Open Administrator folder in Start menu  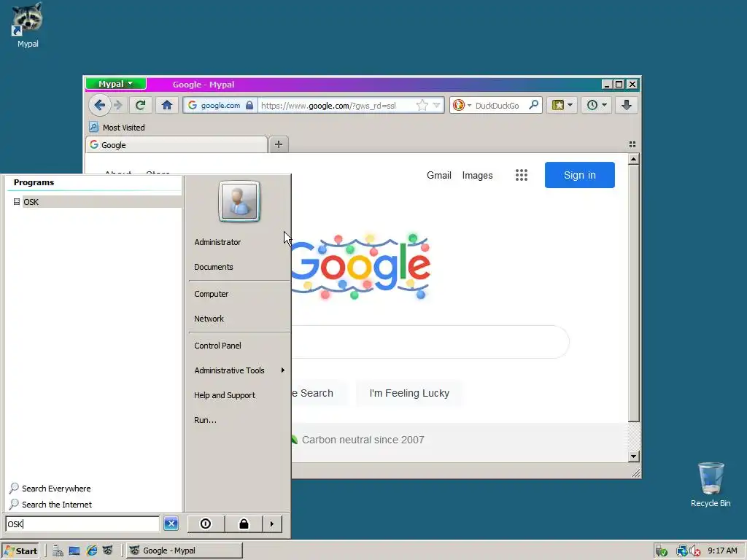(217, 242)
